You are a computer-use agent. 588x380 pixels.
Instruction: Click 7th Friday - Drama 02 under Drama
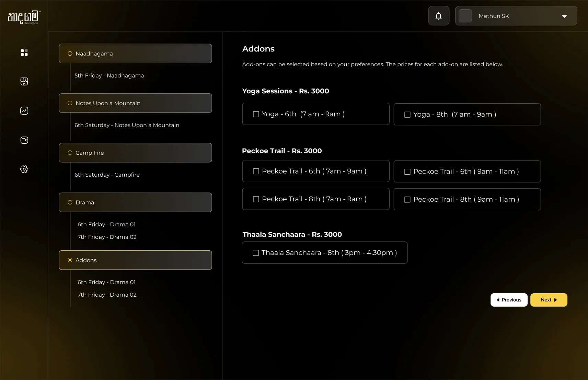click(107, 237)
